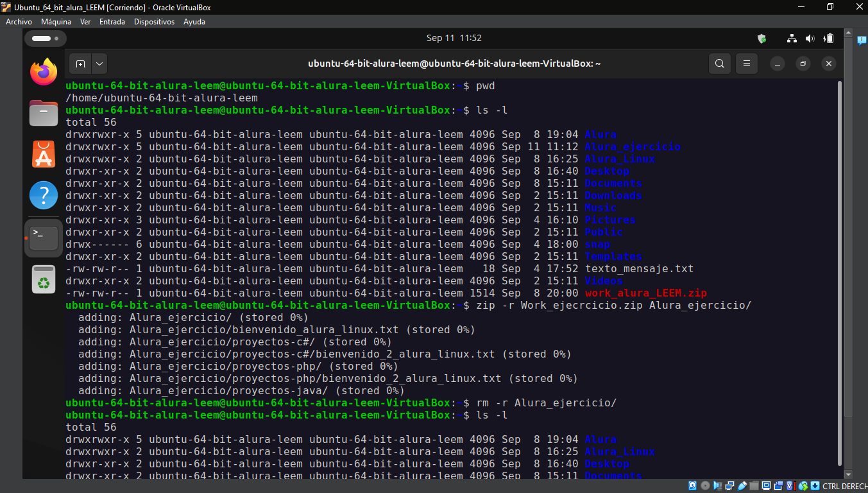Click the Activities pill in Ubuntu top bar

pyautogui.click(x=45, y=39)
